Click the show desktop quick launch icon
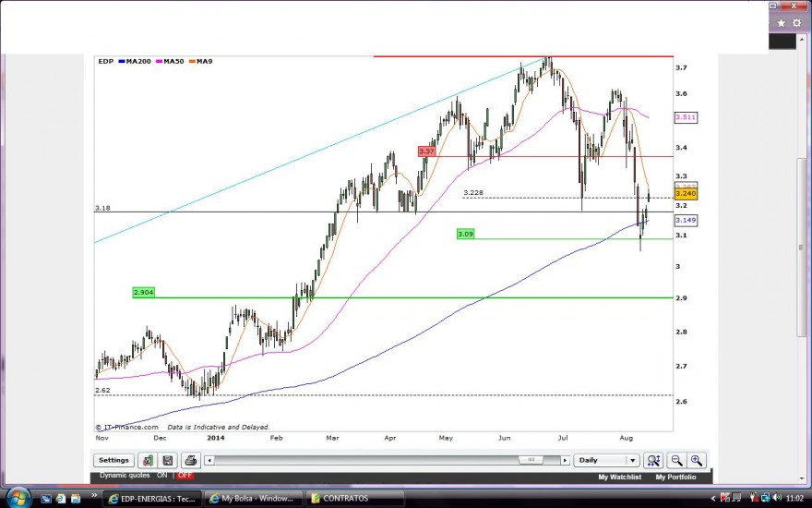Screen dimensions: 812x508 [x=46, y=499]
